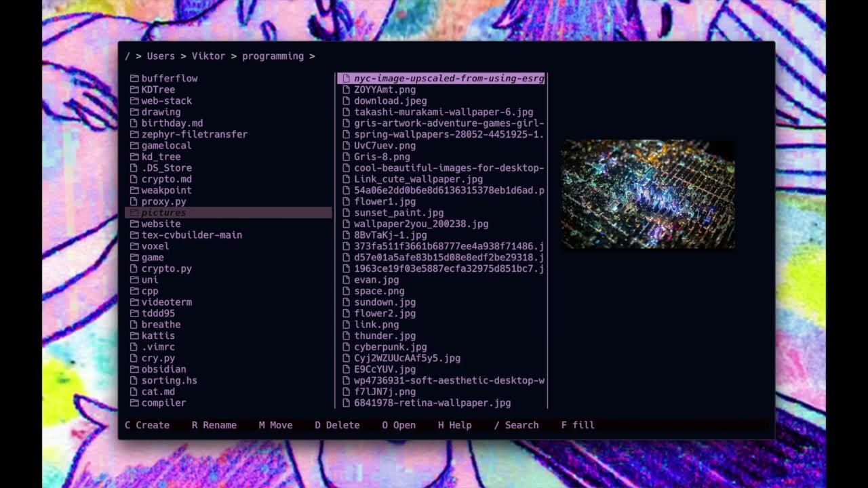Select the highlighted nyc-image-upscaled file
The image size is (868, 488).
tap(441, 79)
